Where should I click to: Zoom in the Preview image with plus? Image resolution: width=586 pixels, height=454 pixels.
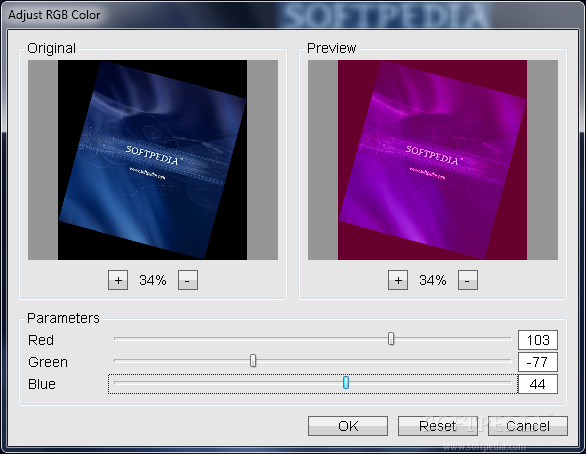[x=398, y=280]
